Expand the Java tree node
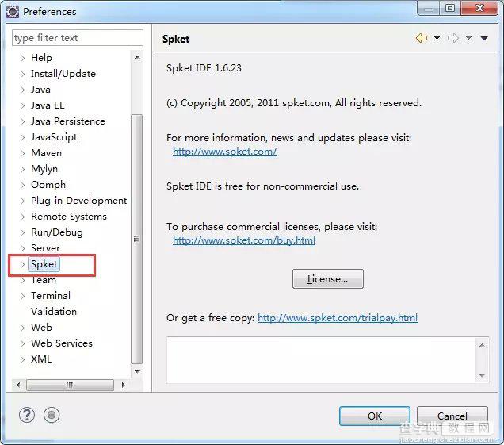Image resolution: width=504 pixels, height=445 pixels. pyautogui.click(x=22, y=90)
